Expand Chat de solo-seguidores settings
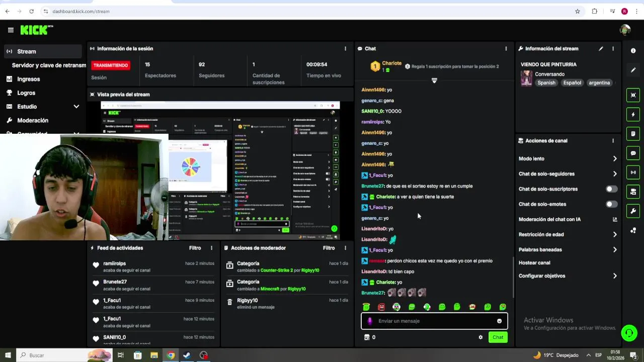Screen dimensions: 644x362 pyautogui.click(x=615, y=174)
